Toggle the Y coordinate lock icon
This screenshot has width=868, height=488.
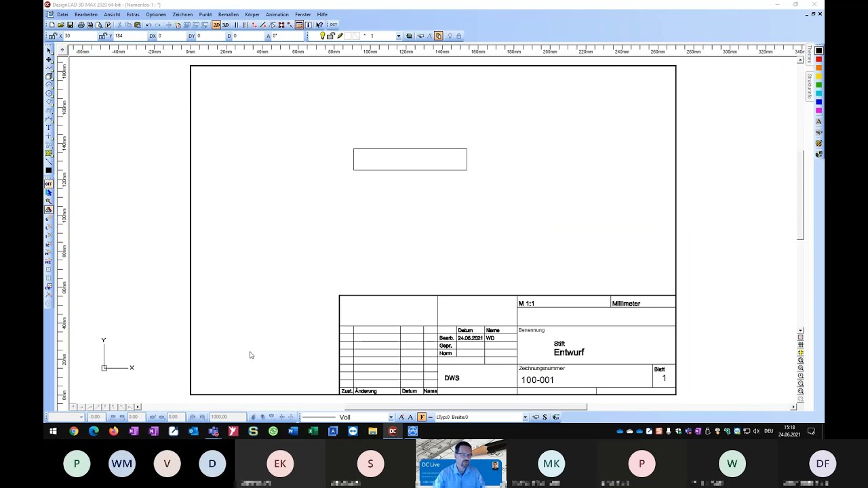(103, 36)
